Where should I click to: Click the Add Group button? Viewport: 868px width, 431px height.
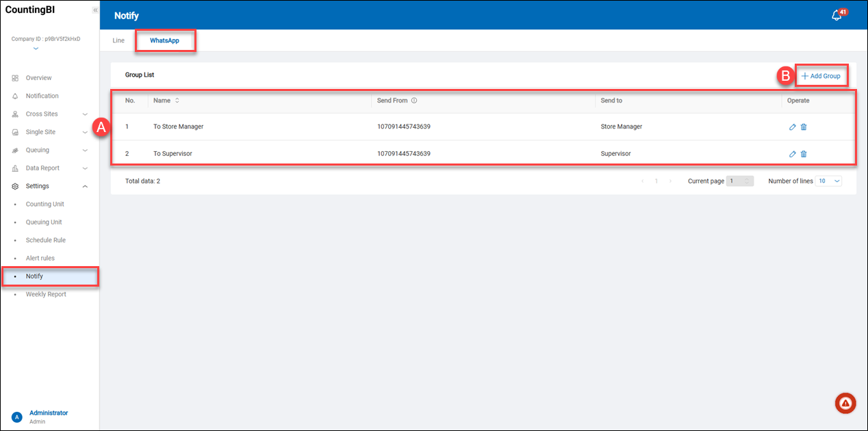click(821, 76)
